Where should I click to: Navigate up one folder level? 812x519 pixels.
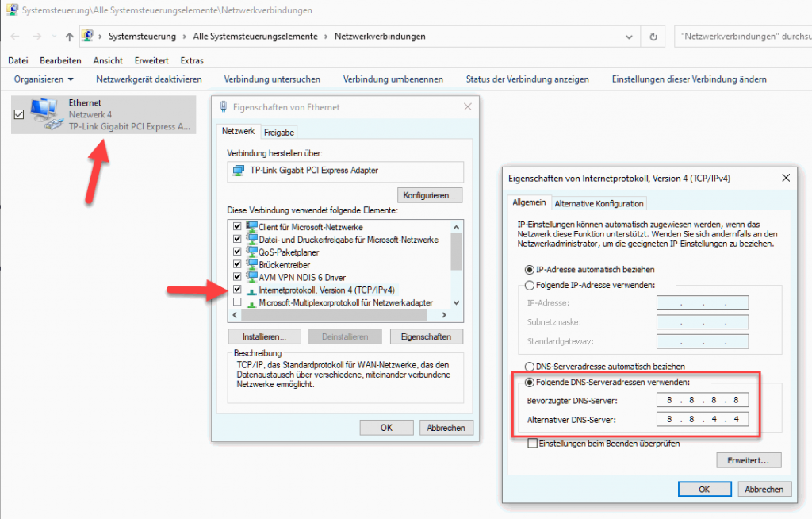tap(70, 36)
